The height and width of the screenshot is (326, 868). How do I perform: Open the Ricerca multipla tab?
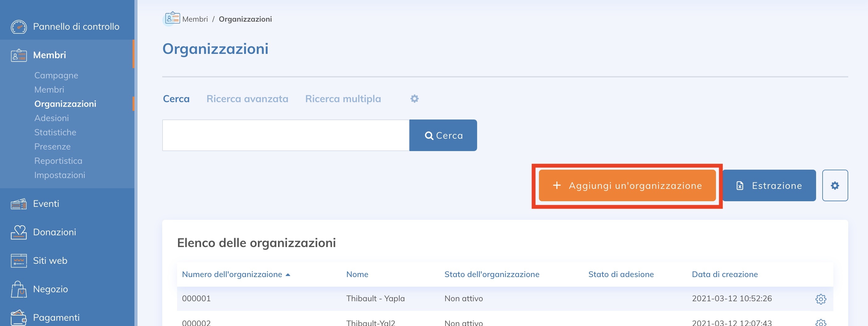coord(343,98)
